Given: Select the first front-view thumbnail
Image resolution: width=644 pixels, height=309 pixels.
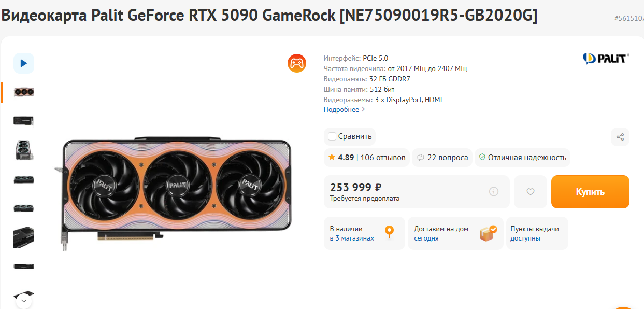Looking at the screenshot, I should pos(24,92).
